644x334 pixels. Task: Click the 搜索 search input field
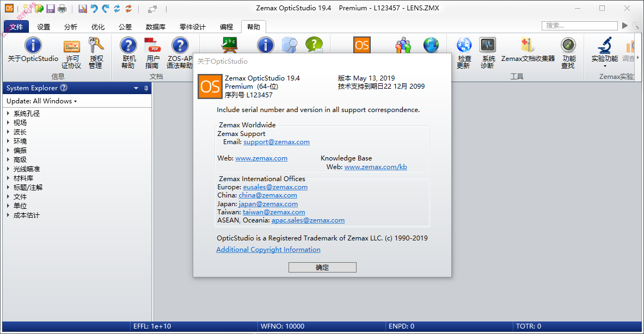coord(580,26)
